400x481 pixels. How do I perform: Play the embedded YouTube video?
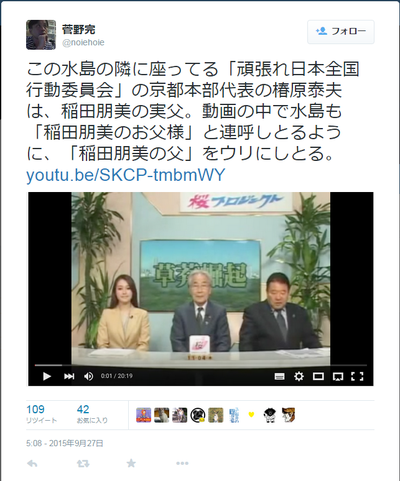tap(47, 376)
